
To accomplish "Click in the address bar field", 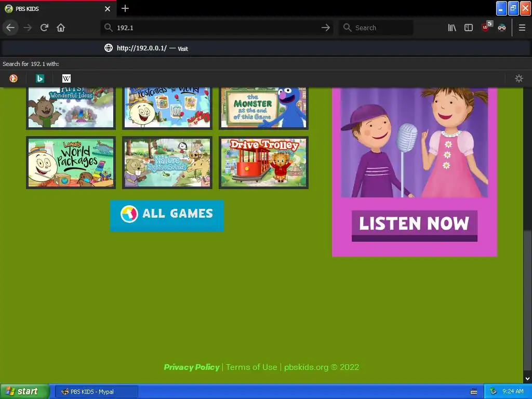I will [x=217, y=28].
